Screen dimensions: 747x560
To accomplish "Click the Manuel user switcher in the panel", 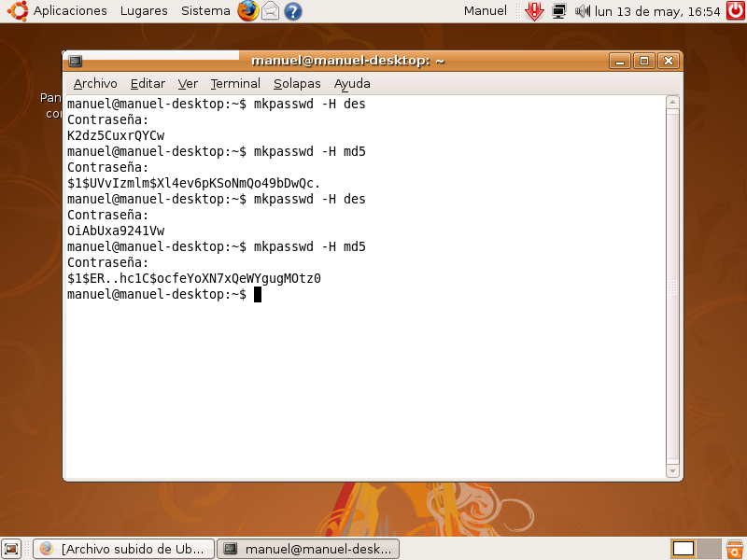I will click(x=485, y=11).
